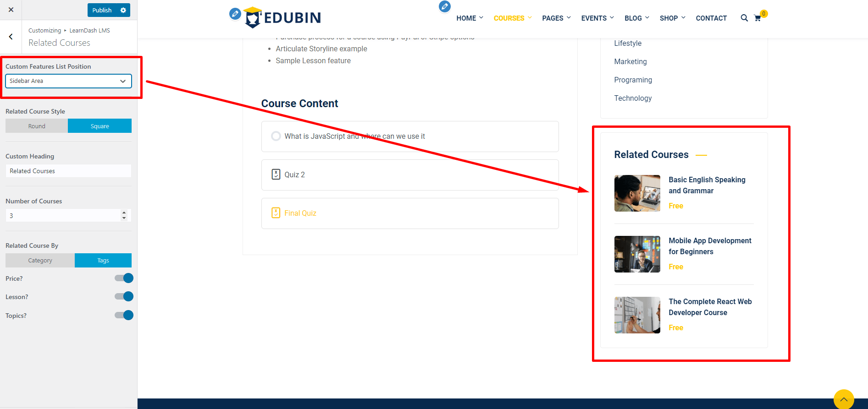Close the Customizer with the X icon
This screenshot has width=868, height=409.
[x=11, y=10]
